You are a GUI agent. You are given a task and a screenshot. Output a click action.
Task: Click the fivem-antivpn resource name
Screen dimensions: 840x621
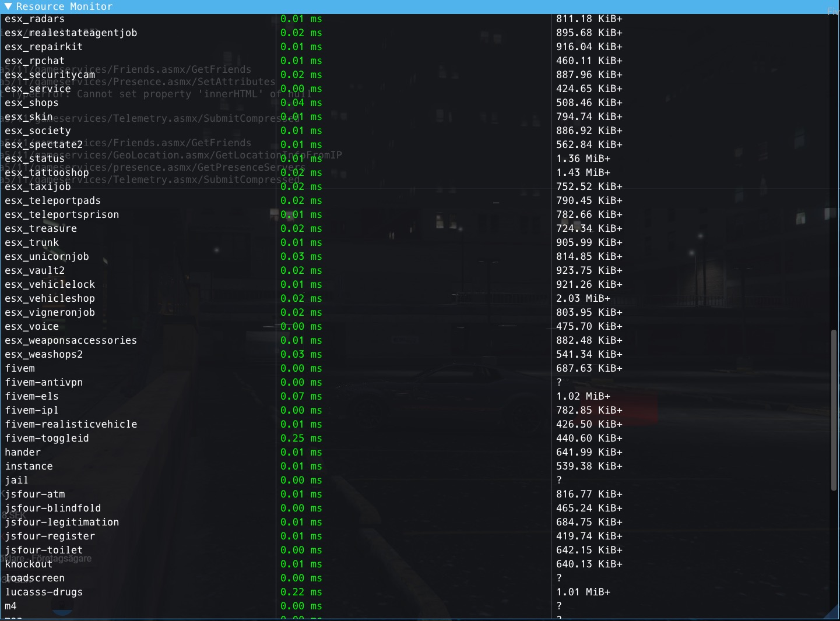pos(44,383)
